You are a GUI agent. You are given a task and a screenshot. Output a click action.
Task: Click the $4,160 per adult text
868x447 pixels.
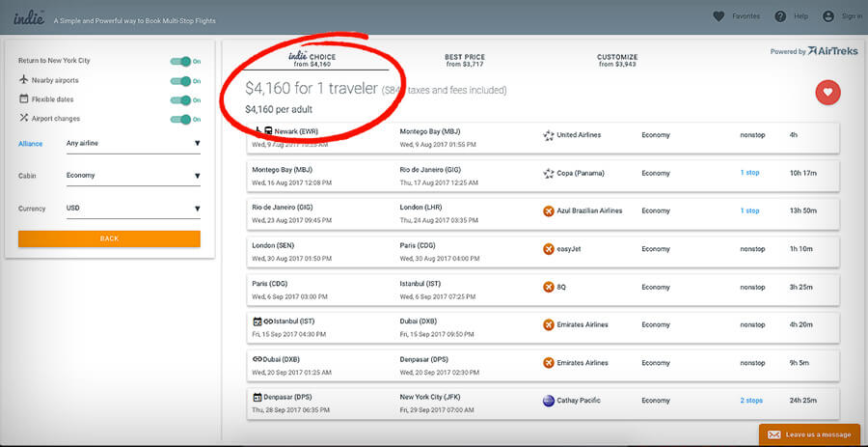click(x=279, y=110)
